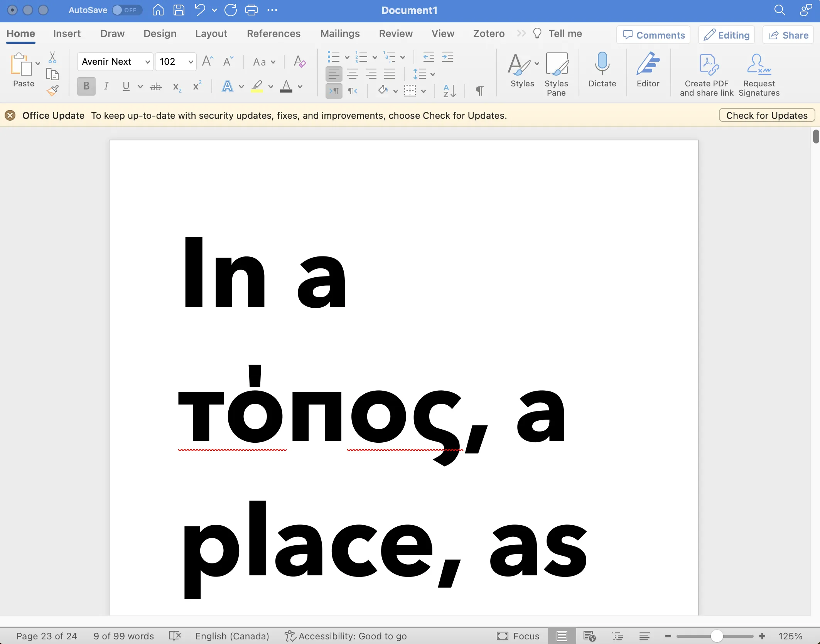This screenshot has width=820, height=644.
Task: Open the numbered list dropdown arrow
Action: coord(375,57)
